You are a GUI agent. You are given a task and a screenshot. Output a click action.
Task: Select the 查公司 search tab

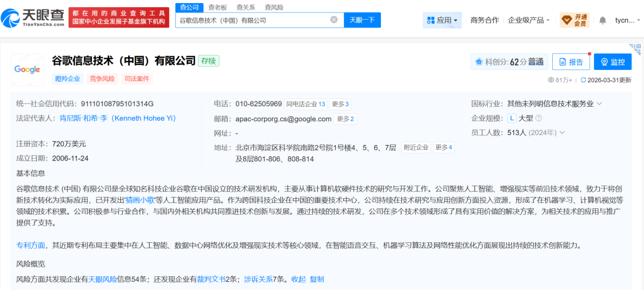pyautogui.click(x=190, y=7)
